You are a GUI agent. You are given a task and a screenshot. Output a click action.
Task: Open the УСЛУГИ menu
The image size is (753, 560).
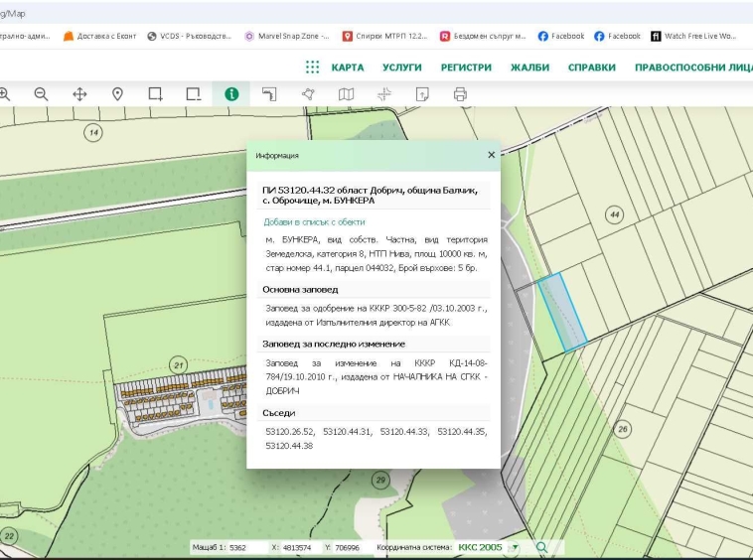click(x=402, y=68)
